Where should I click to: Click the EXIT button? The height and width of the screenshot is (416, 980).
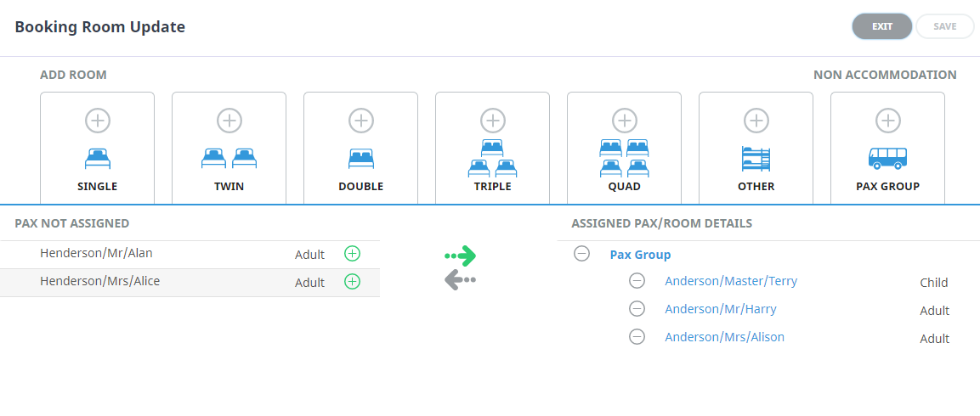[882, 26]
